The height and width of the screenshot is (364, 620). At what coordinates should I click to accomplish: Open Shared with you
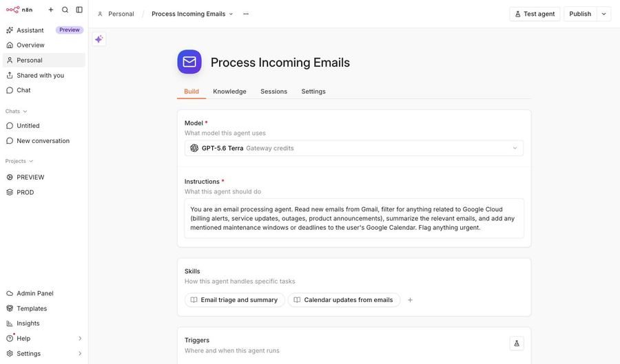(44, 75)
